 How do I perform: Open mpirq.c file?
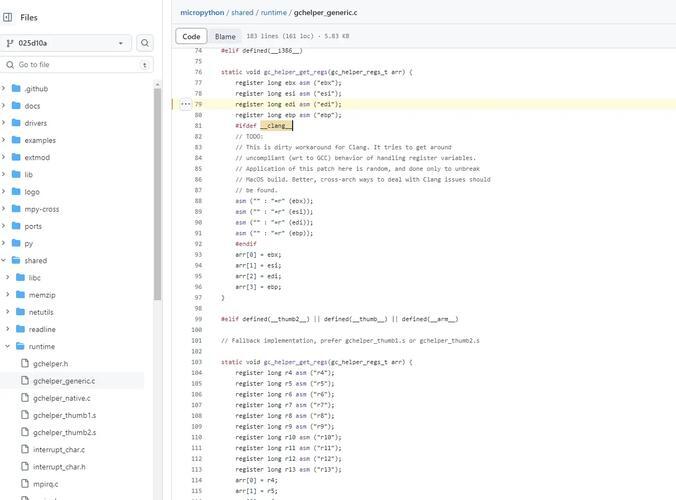pyautogui.click(x=46, y=484)
